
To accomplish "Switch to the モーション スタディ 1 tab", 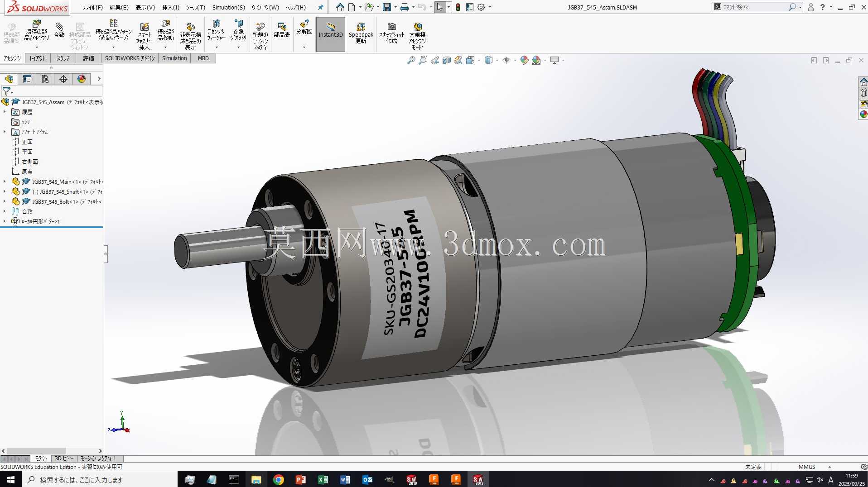I will [x=98, y=458].
